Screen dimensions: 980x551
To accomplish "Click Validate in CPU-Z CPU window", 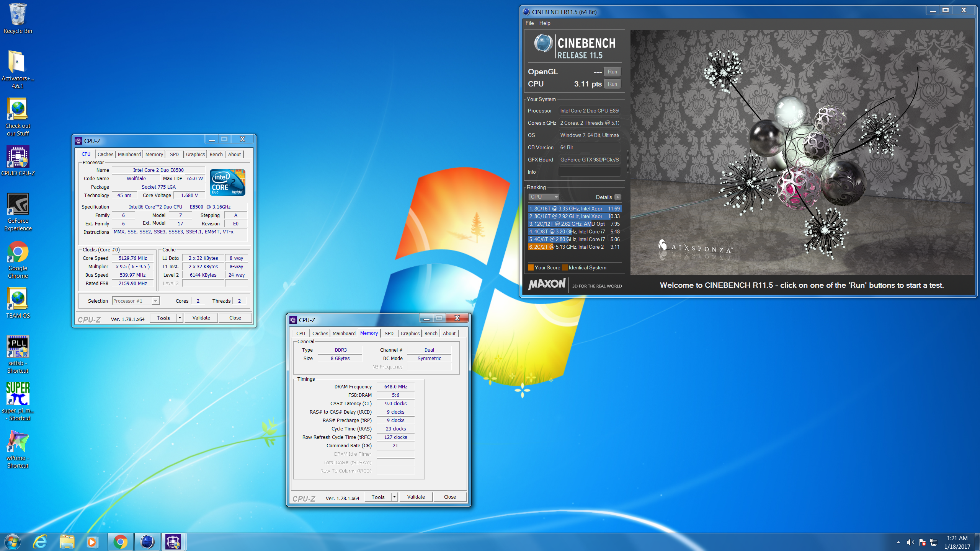I will (x=201, y=318).
